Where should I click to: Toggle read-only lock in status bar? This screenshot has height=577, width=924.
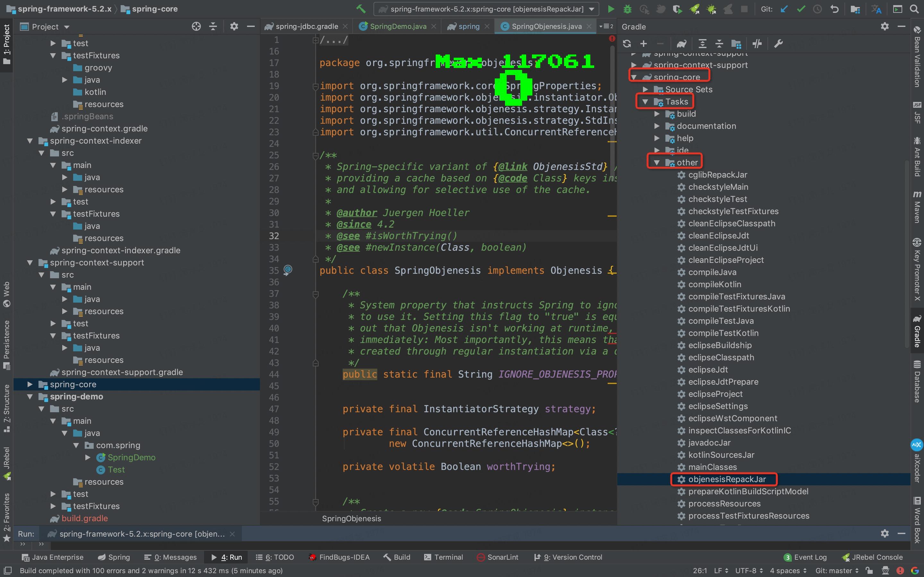point(869,571)
